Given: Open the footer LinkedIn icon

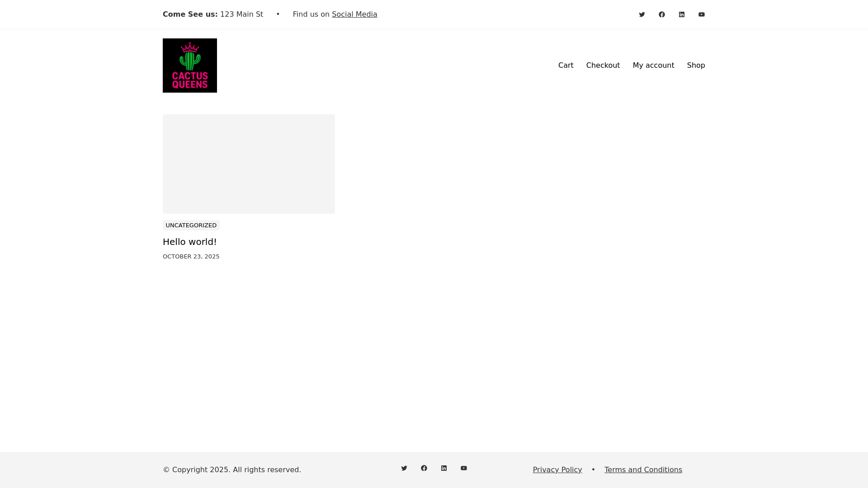Looking at the screenshot, I should click(x=444, y=468).
